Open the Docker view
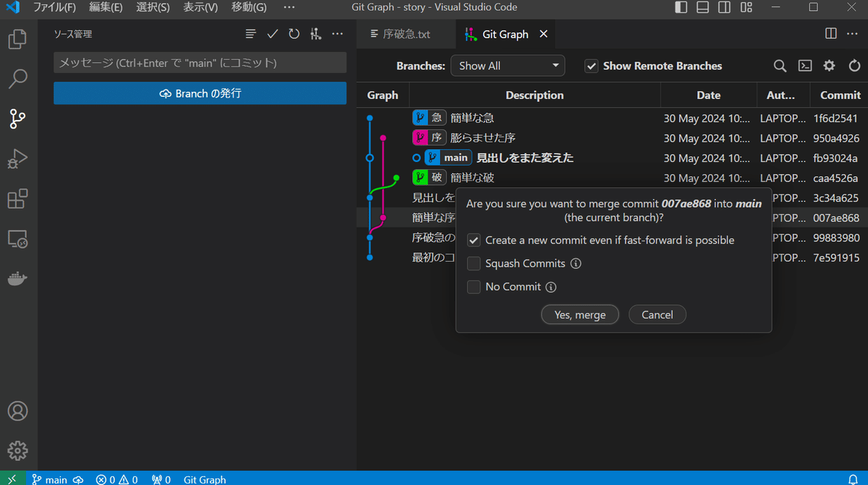 18,278
